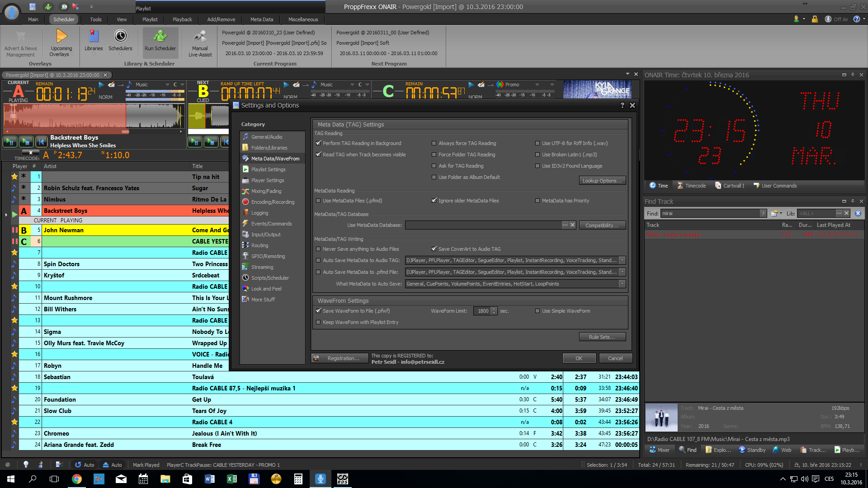The width and height of the screenshot is (868, 488).
Task: Open Mixing/Fading category
Action: (266, 191)
